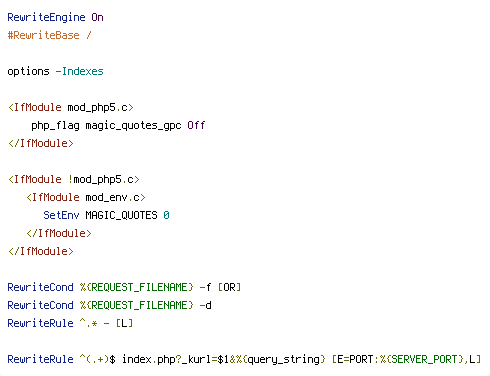
Task: Click 'RewriteCond' on the line with [OR]
Action: [40, 287]
